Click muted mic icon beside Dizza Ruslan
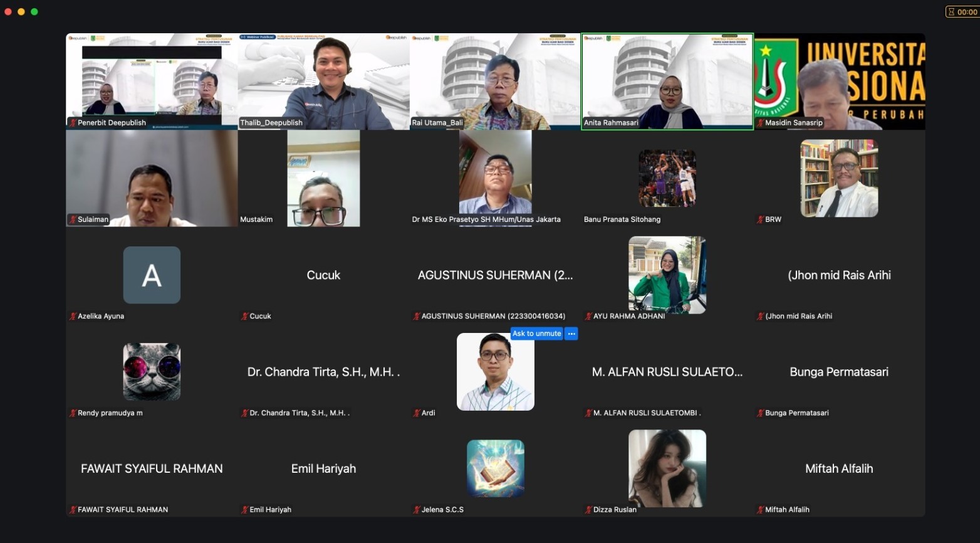 click(588, 510)
